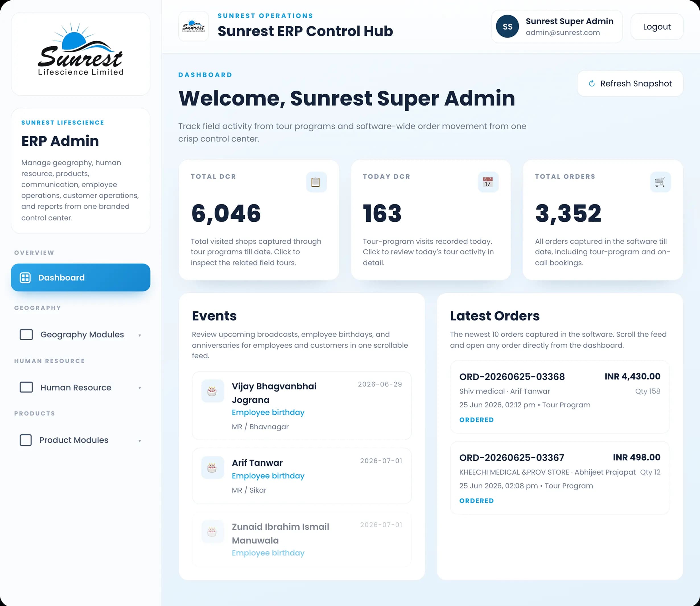Click the MR / Bhavnagar text
This screenshot has width=700, height=606.
coord(260,427)
